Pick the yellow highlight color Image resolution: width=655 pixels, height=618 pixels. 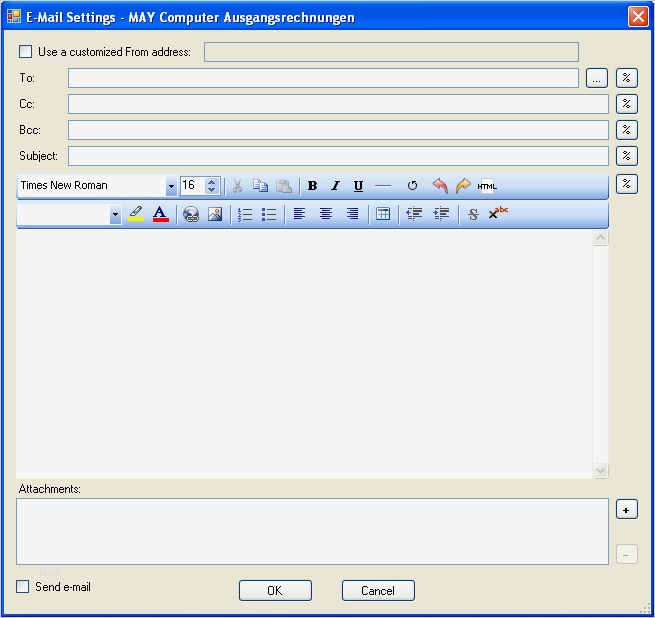[x=136, y=214]
